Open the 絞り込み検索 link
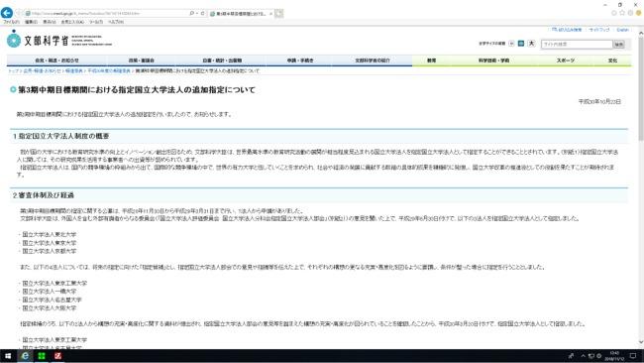644x363 pixels. (x=567, y=30)
